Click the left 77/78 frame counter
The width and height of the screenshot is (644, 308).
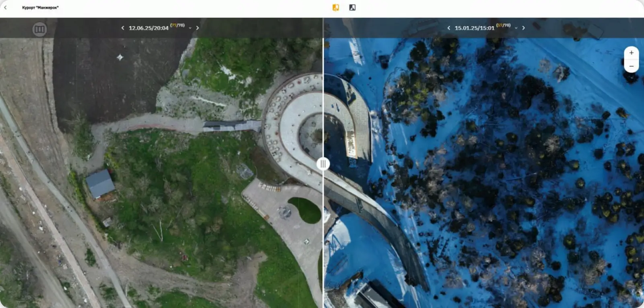178,25
